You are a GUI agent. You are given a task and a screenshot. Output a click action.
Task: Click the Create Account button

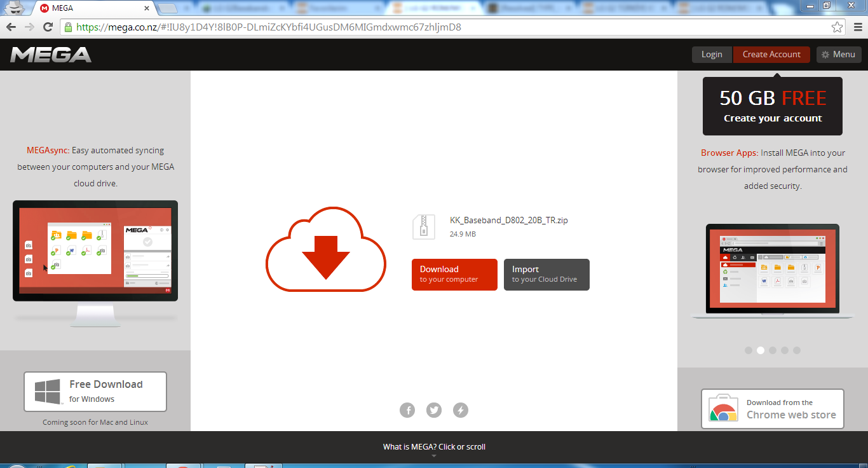771,55
